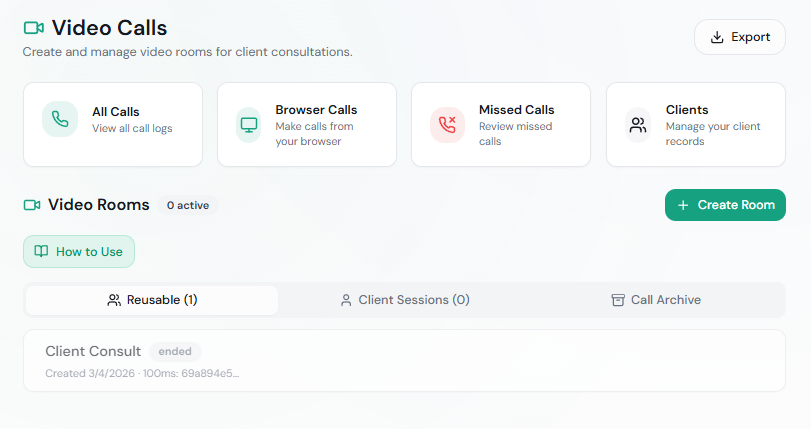Viewport: 811px width, 429px height.
Task: Click the video camera icon beside Video Calls
Action: pyautogui.click(x=33, y=28)
